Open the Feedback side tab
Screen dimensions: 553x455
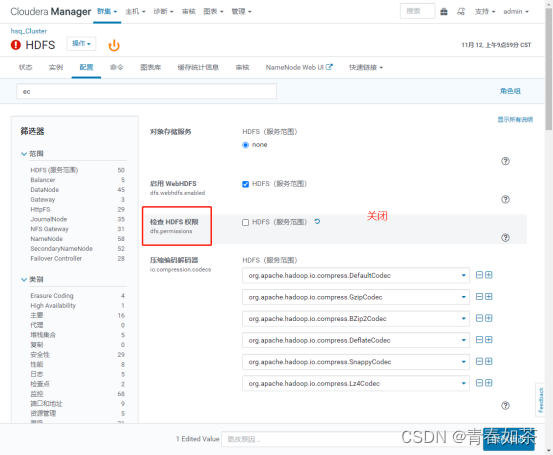(x=541, y=400)
